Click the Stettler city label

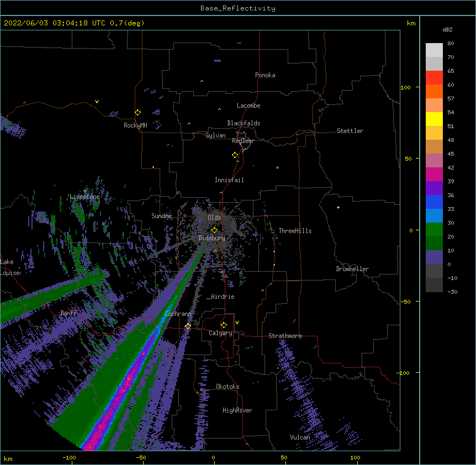(x=350, y=131)
